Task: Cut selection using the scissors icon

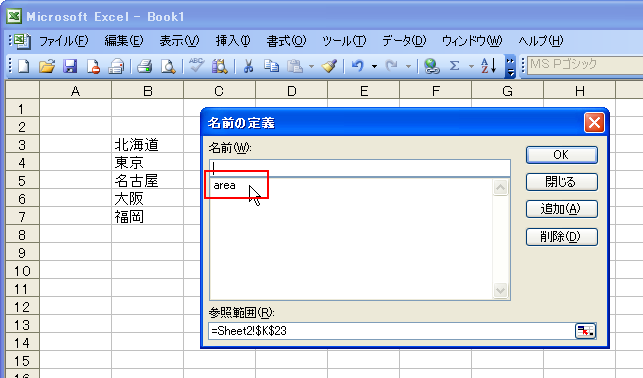Action: coord(248,66)
